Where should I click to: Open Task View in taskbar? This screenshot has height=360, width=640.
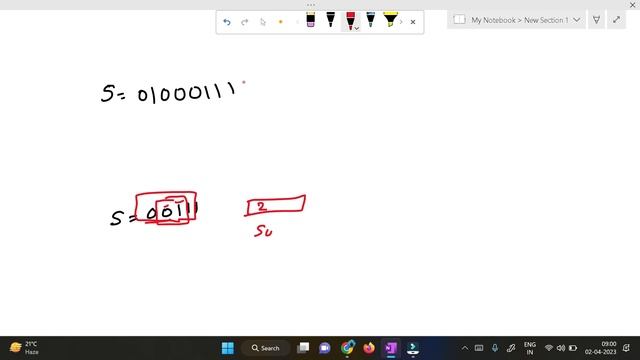click(x=303, y=348)
